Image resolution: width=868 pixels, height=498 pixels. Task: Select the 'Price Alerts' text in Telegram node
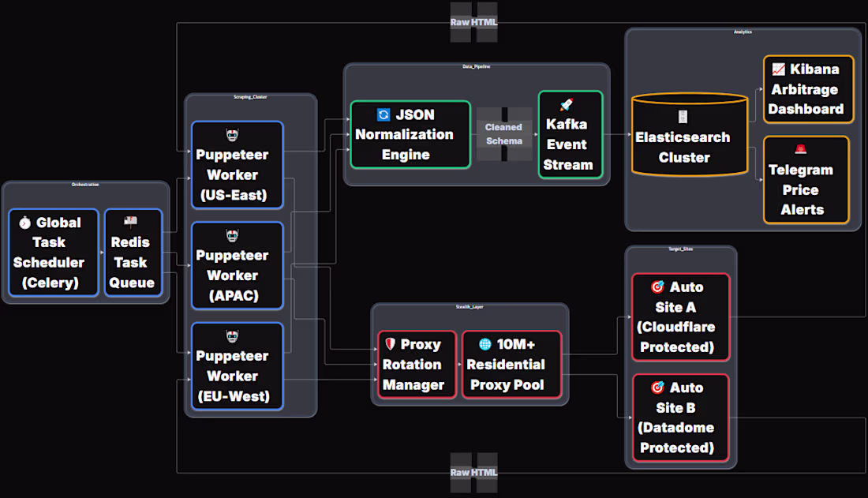(x=802, y=200)
